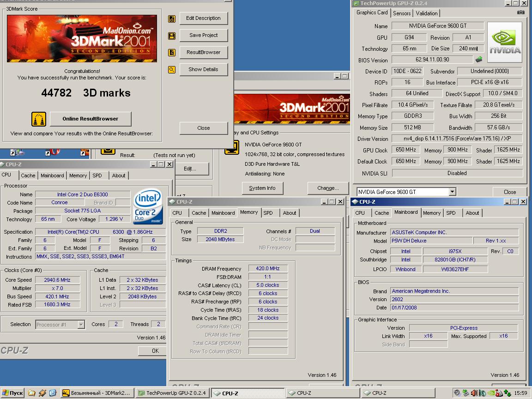532x399 pixels.
Task: Close the 3DMark Score dialog with Close button
Action: [203, 128]
